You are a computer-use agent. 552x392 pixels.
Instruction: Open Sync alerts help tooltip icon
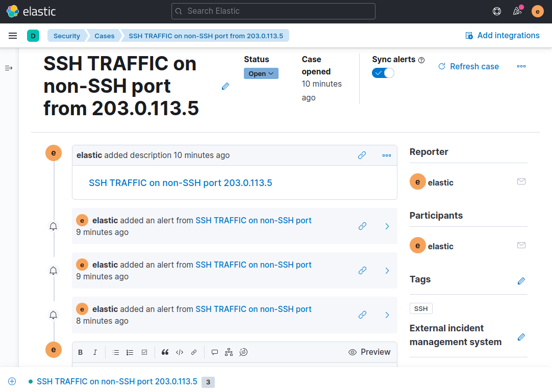(x=421, y=60)
